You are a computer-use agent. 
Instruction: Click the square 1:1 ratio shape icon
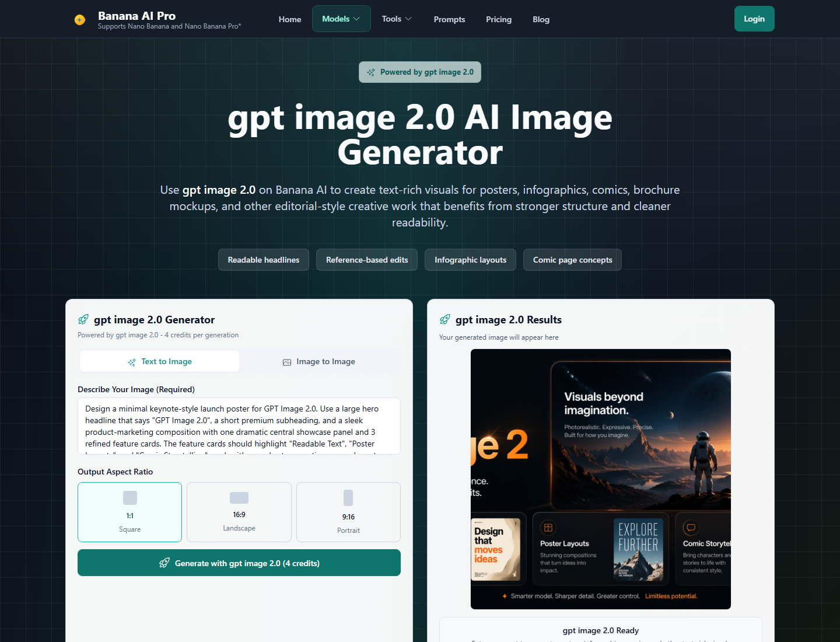coord(130,498)
